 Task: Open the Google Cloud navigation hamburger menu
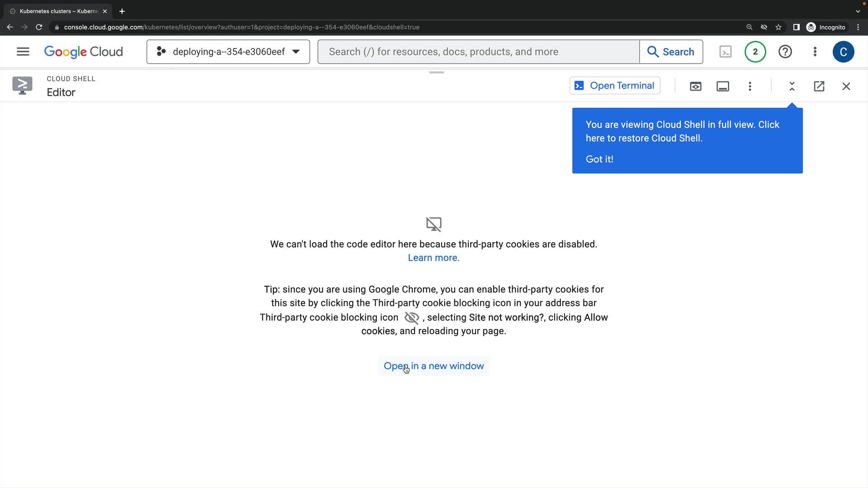23,52
